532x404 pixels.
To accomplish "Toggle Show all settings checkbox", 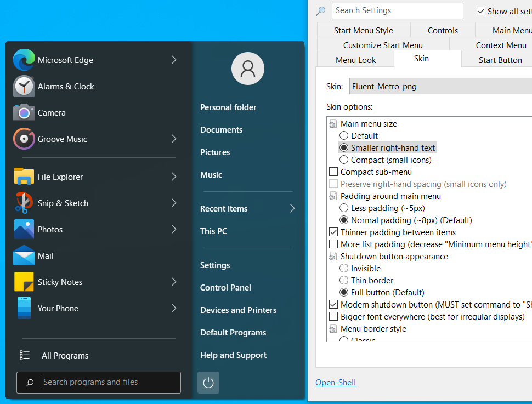I will click(x=481, y=11).
